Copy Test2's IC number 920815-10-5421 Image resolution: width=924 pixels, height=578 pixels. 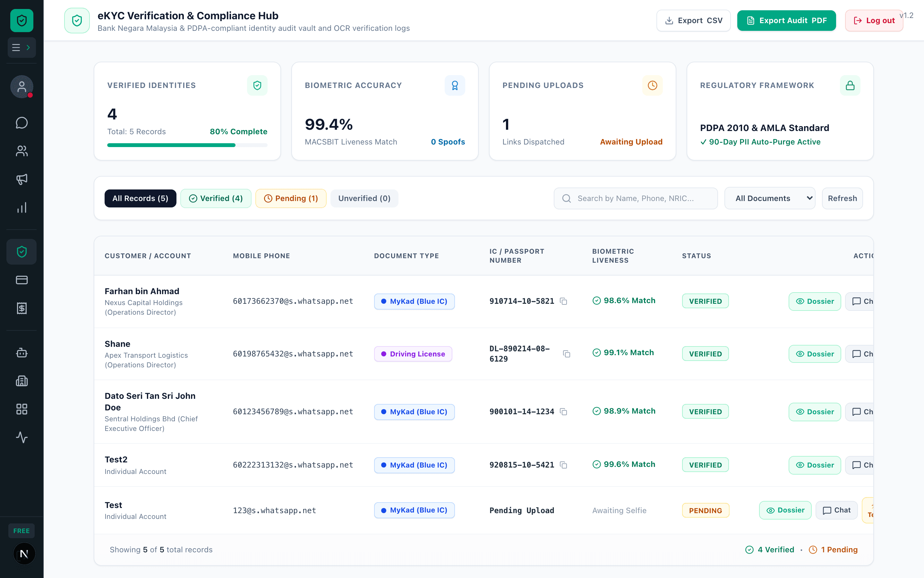click(x=564, y=465)
